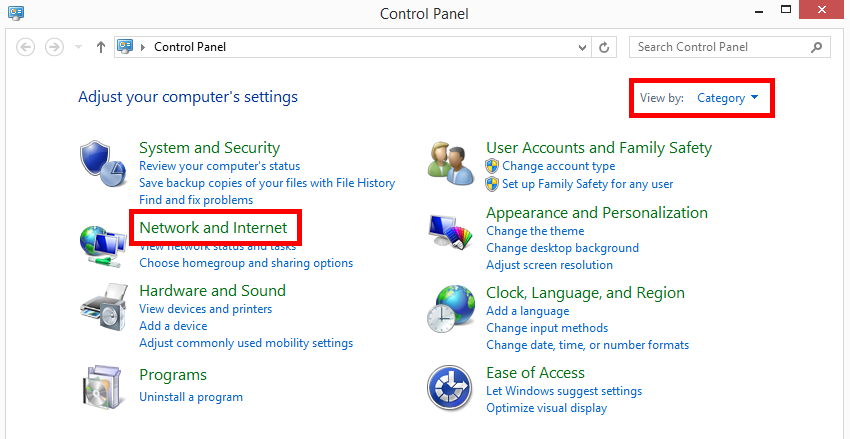Click the Control Panel icon in address bar

pos(125,47)
